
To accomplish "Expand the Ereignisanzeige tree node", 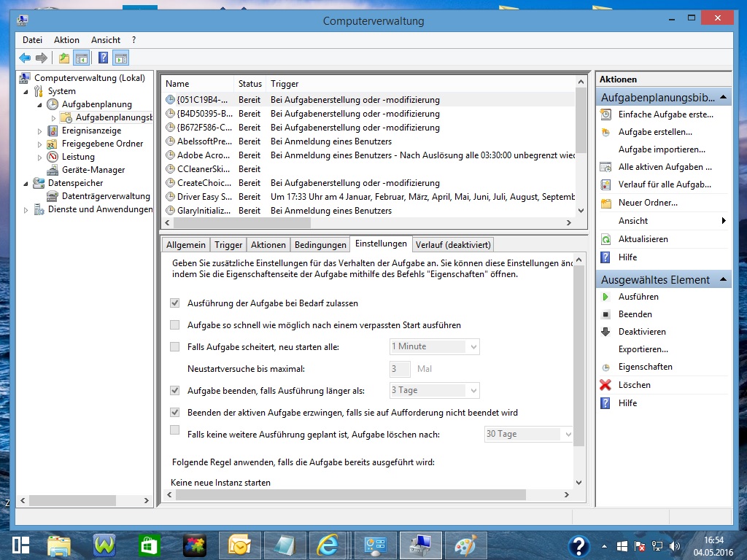I will tap(40, 131).
